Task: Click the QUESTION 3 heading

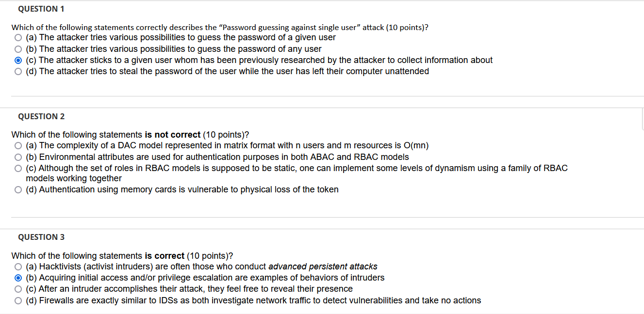Action: (41, 237)
